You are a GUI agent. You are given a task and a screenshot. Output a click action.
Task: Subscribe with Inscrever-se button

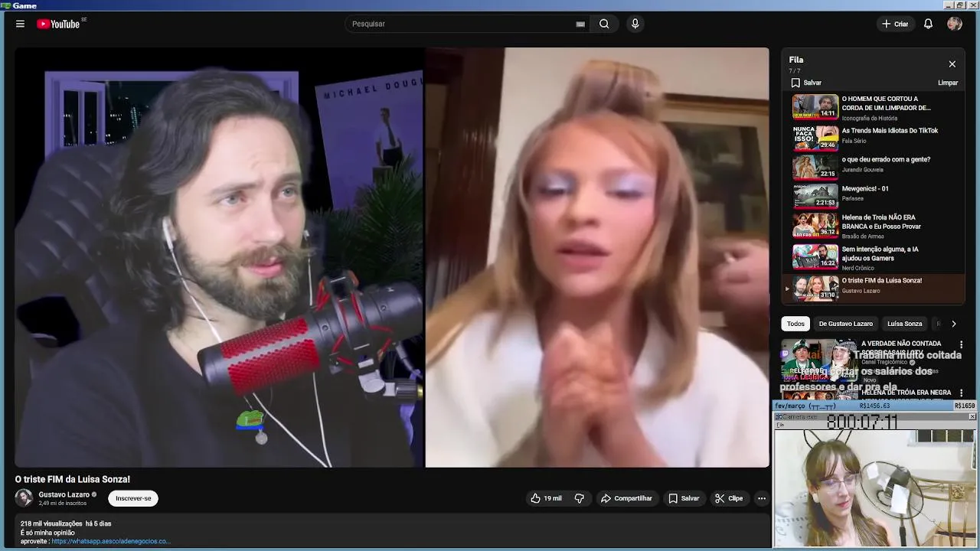coord(133,498)
